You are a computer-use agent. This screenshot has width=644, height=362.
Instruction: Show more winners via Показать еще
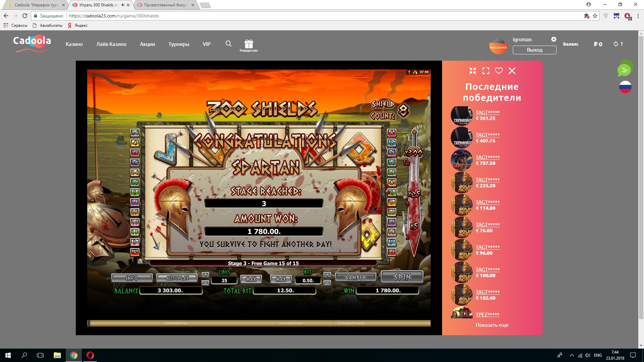tap(492, 325)
